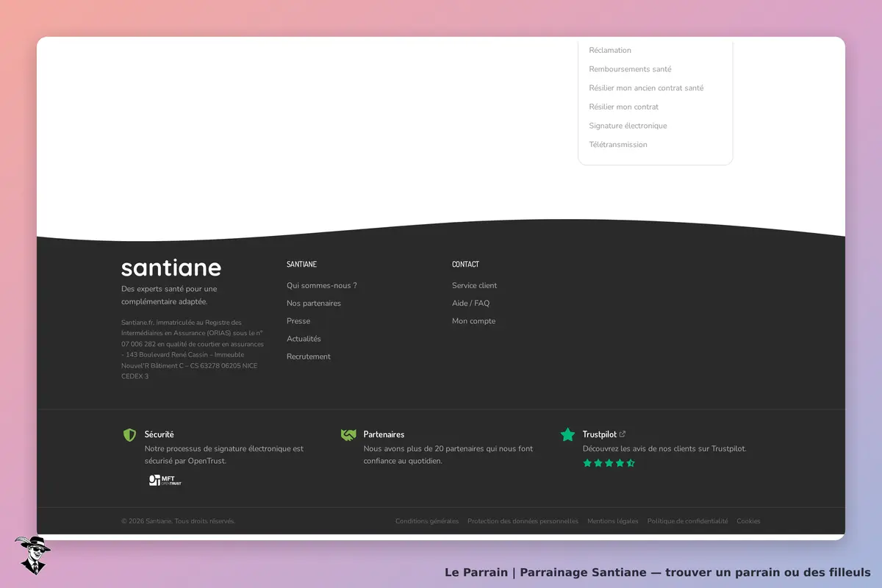Open the Mon compte link
The image size is (882, 588).
pyautogui.click(x=473, y=321)
